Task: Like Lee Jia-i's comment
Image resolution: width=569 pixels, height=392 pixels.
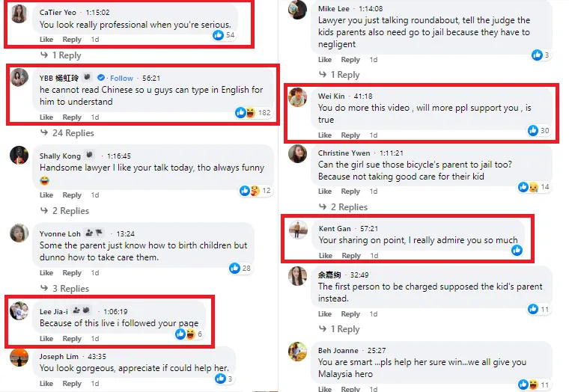Action: click(x=46, y=339)
